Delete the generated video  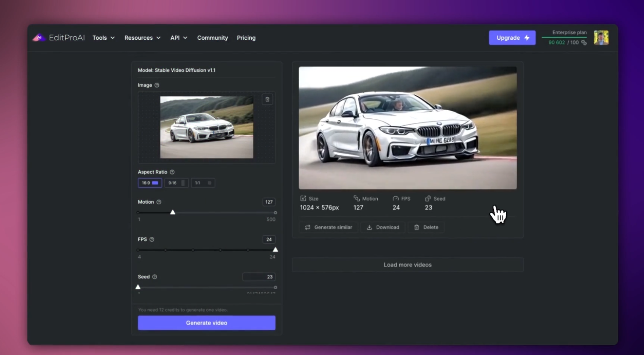426,227
